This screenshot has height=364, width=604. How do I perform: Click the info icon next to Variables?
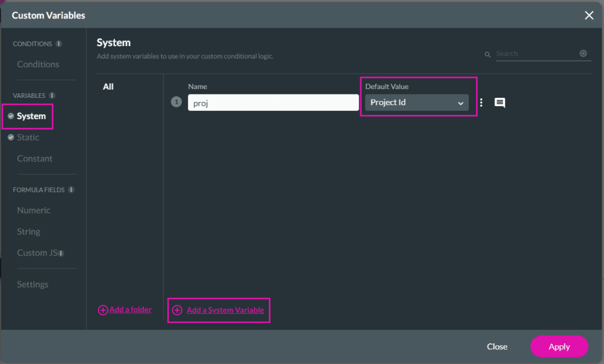pyautogui.click(x=52, y=96)
